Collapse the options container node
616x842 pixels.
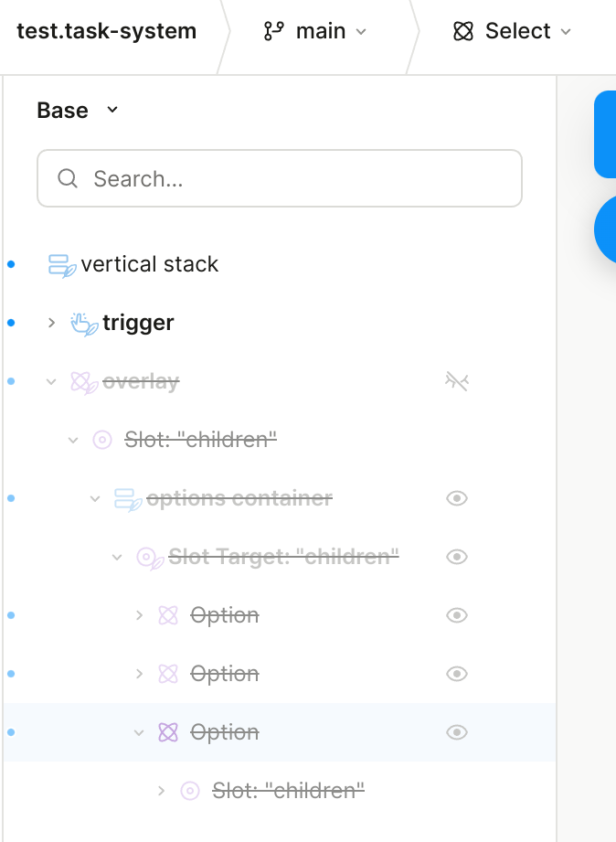96,498
